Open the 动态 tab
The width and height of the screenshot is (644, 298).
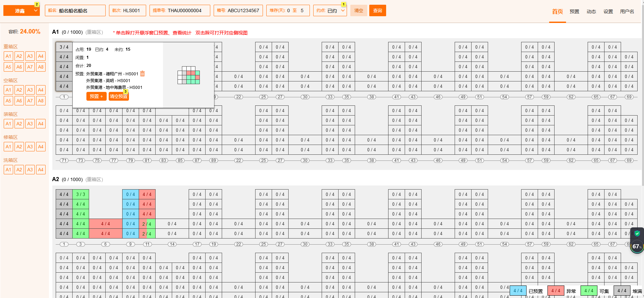tap(591, 11)
